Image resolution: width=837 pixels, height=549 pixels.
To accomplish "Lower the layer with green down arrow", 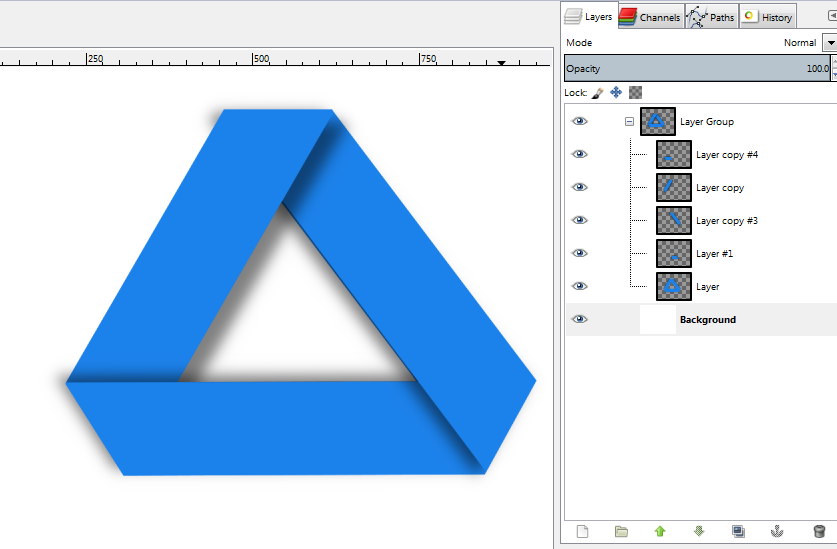I will pyautogui.click(x=699, y=531).
